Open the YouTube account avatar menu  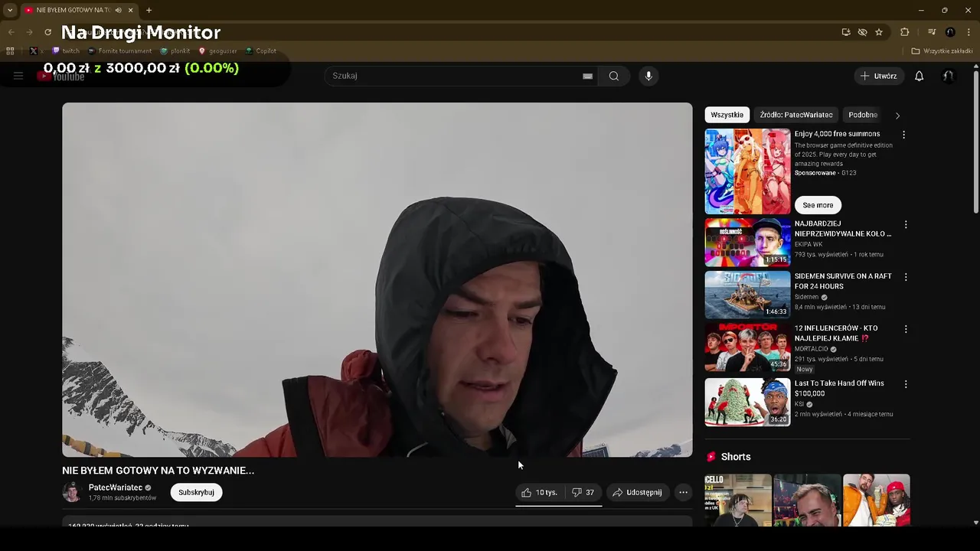pyautogui.click(x=948, y=76)
